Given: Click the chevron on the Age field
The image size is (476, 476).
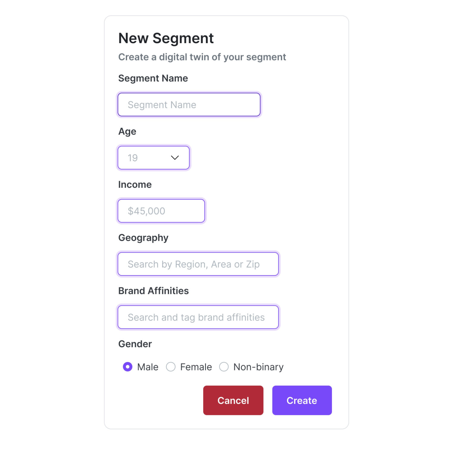Looking at the screenshot, I should point(175,158).
